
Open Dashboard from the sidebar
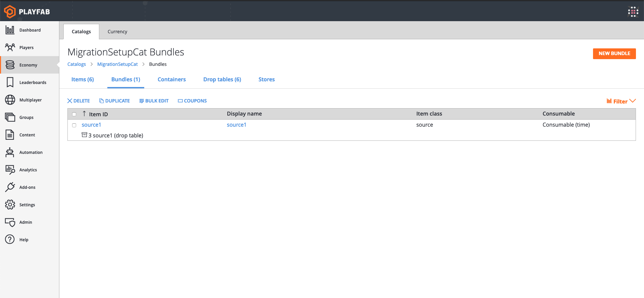[x=30, y=30]
